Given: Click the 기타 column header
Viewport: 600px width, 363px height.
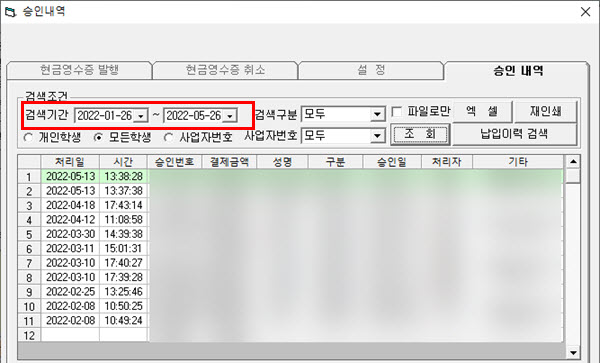Looking at the screenshot, I should (518, 162).
